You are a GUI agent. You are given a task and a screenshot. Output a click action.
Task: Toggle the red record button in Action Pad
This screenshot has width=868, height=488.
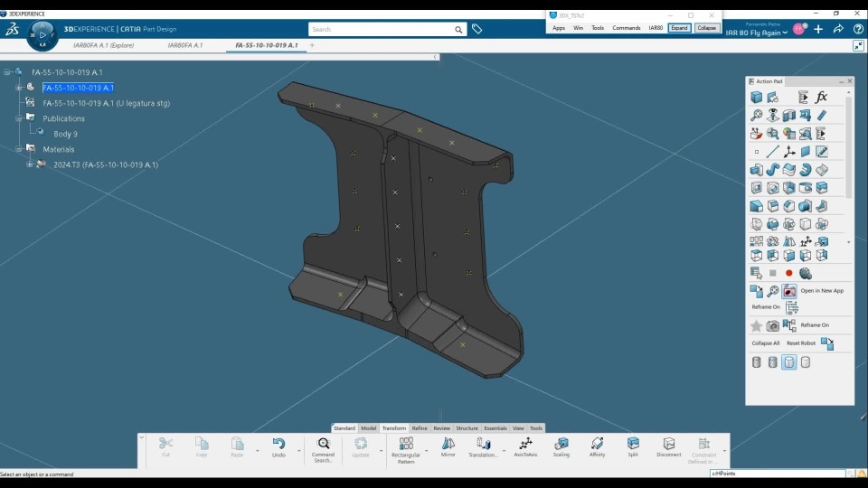[788, 273]
